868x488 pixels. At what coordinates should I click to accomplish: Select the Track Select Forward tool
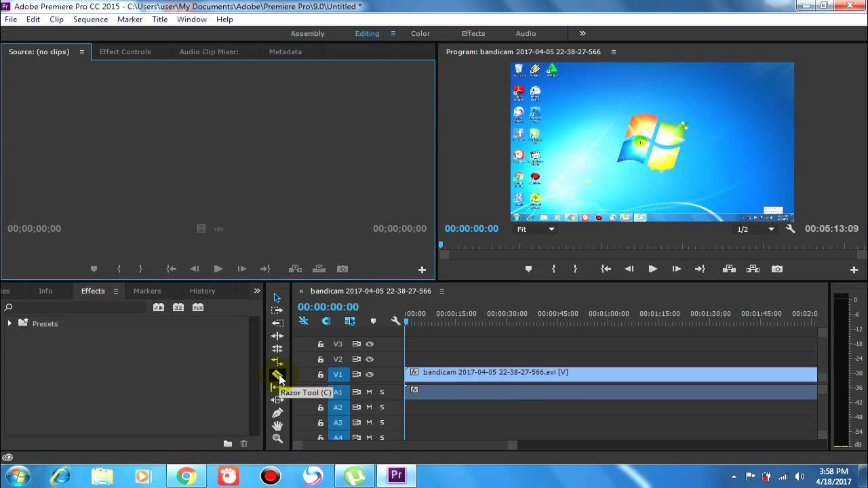pyautogui.click(x=277, y=310)
